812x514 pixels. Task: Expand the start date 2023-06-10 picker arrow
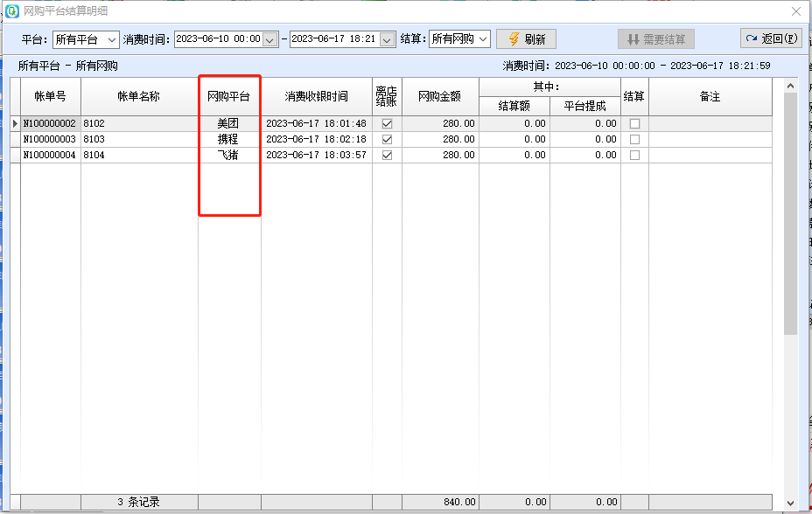pos(269,39)
